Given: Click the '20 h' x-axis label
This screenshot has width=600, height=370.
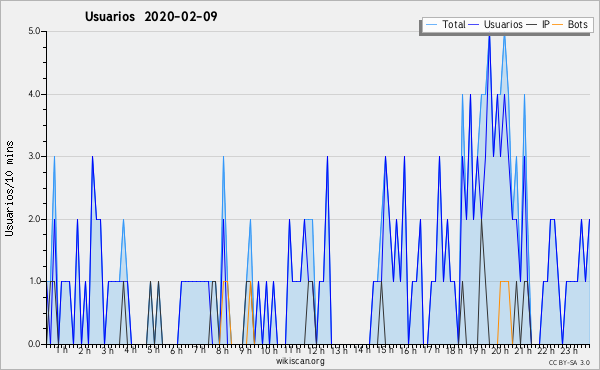Looking at the screenshot, I should 500,350.
